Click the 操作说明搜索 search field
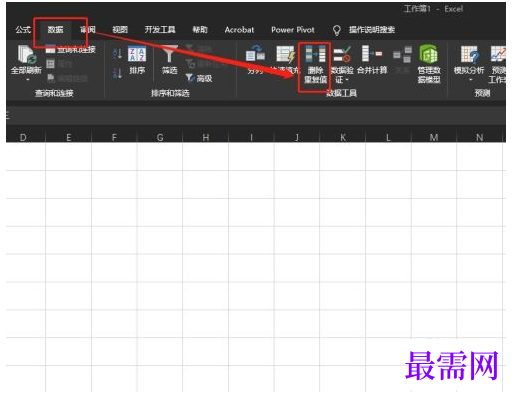This screenshot has height=397, width=517. click(x=371, y=30)
